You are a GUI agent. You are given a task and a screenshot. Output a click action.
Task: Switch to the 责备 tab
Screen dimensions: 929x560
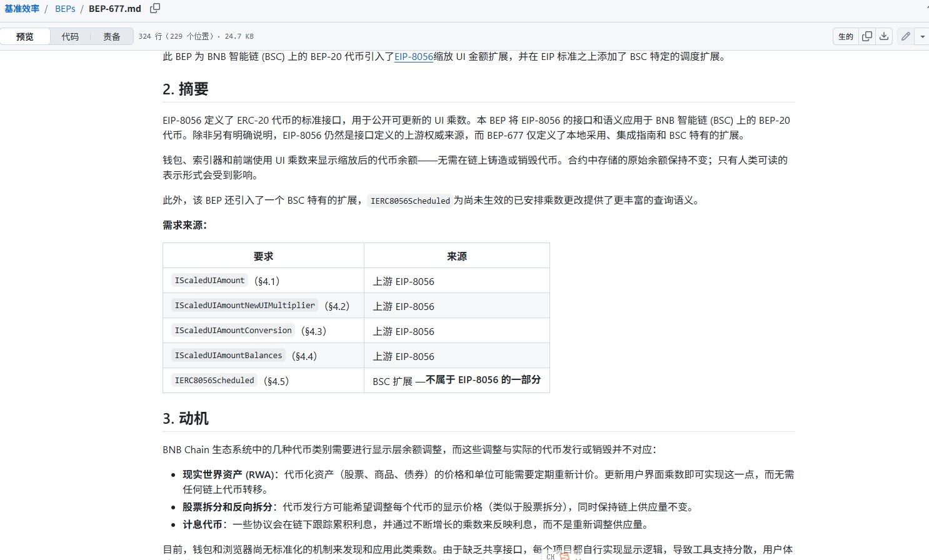(112, 36)
